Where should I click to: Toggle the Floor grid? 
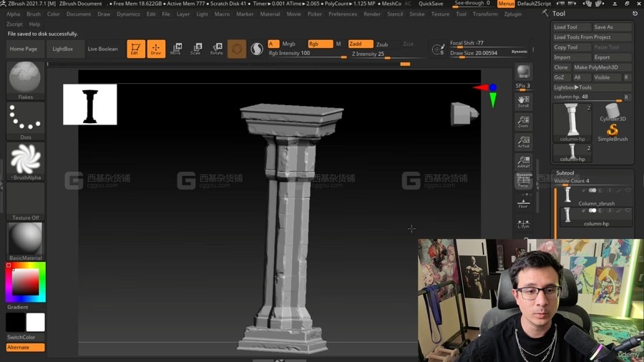[523, 202]
